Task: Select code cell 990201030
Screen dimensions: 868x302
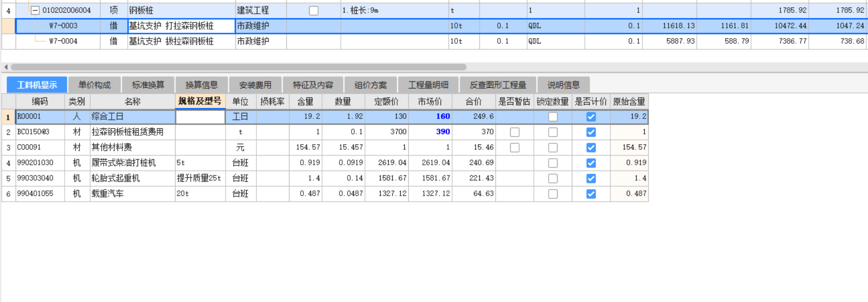Action: [x=40, y=163]
